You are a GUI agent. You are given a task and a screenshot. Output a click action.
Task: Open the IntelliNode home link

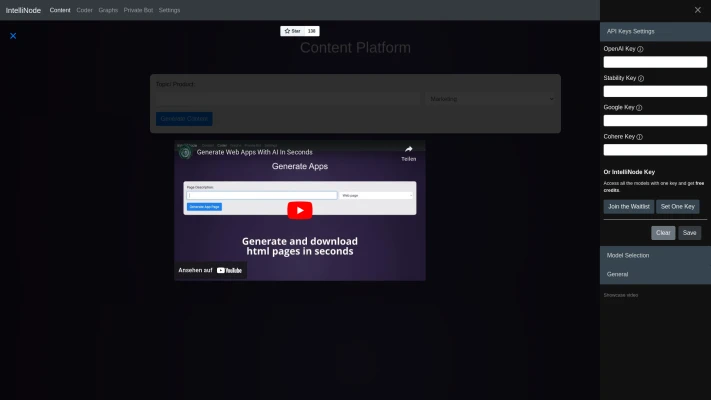(x=23, y=10)
